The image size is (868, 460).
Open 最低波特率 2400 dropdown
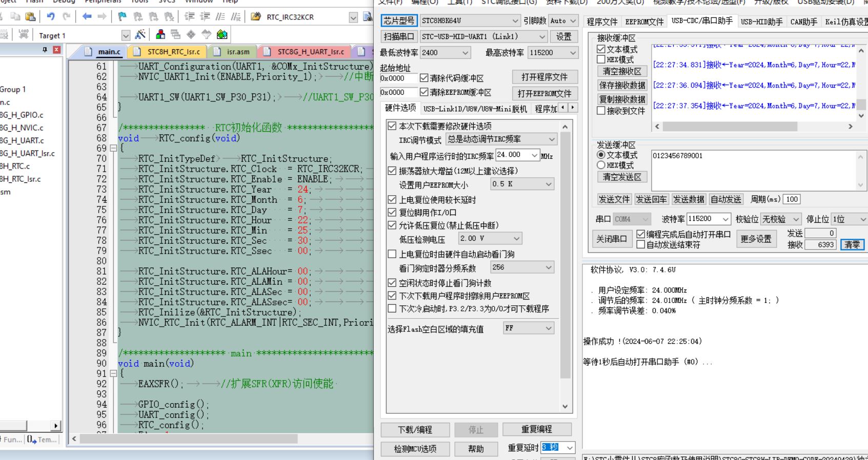click(445, 53)
